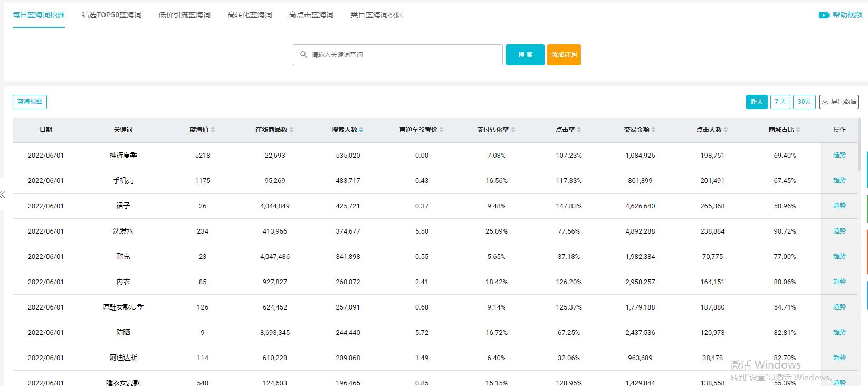Viewport: 868px width, 386px height.
Task: Focus the keyword search input field
Action: [398, 55]
